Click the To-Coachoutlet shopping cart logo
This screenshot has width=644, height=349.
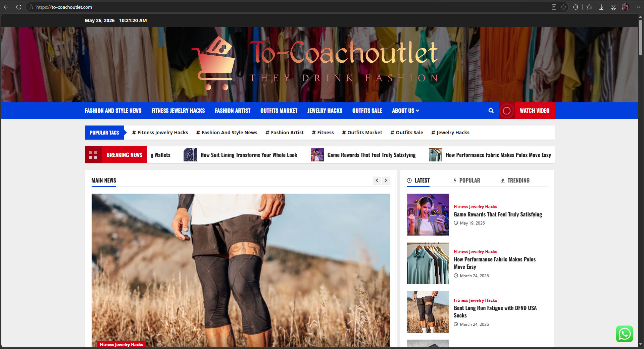pos(213,63)
